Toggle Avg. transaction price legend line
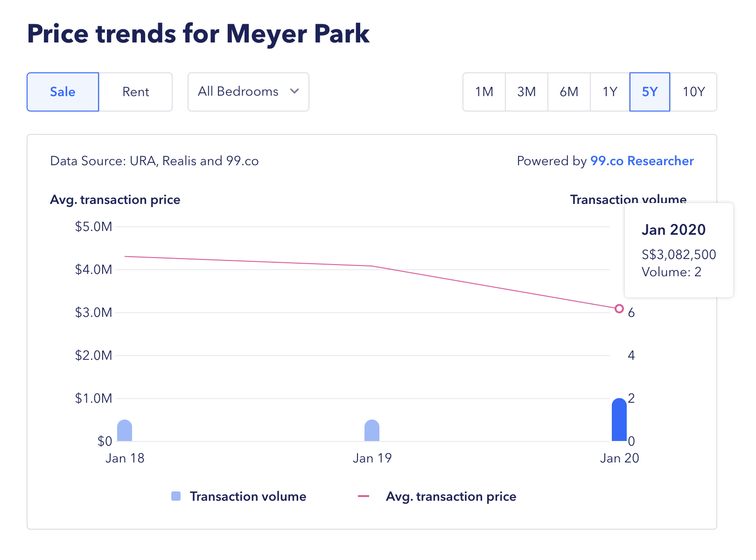Viewport: 756px width, 560px height. click(364, 496)
